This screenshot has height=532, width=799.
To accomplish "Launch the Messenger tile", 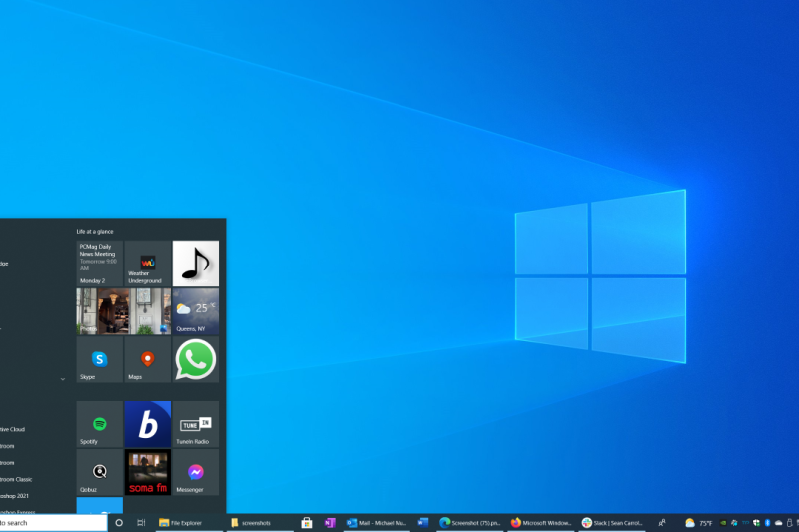I will [x=196, y=472].
